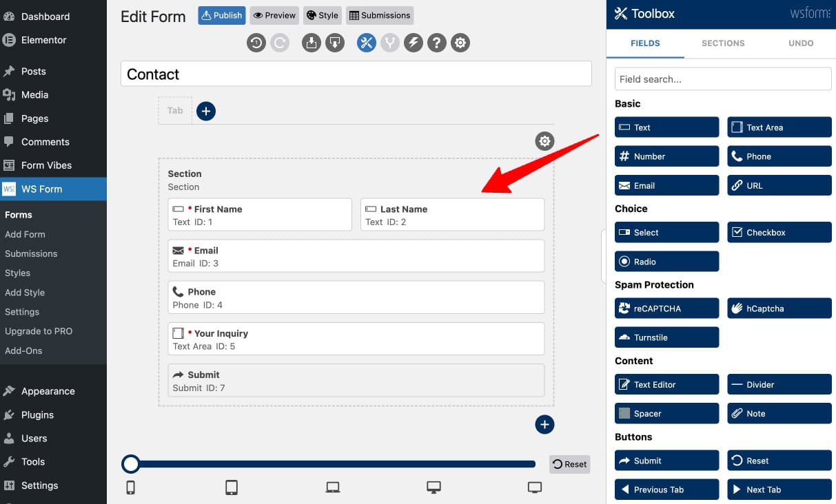Click the breakpoint slider handle
This screenshot has width=836, height=504.
click(x=130, y=464)
